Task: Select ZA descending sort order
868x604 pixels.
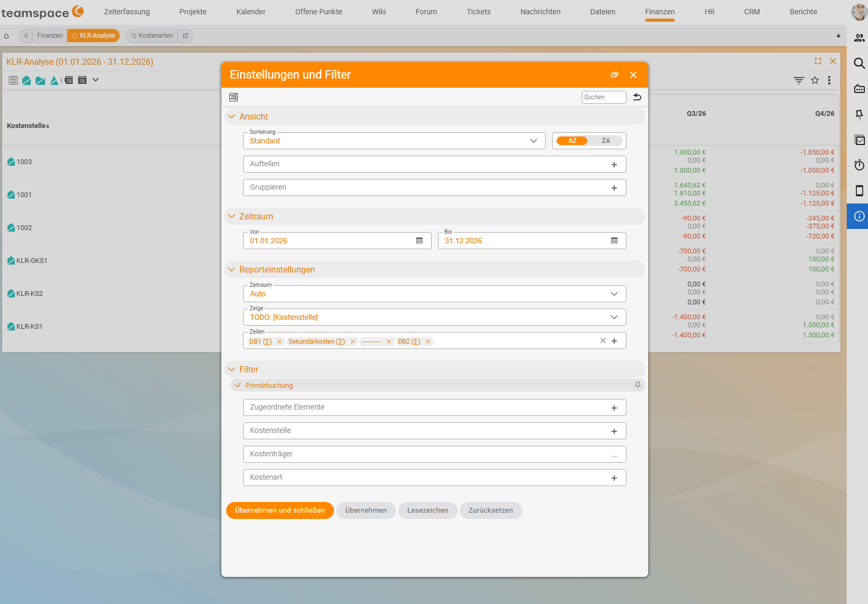Action: click(x=606, y=141)
